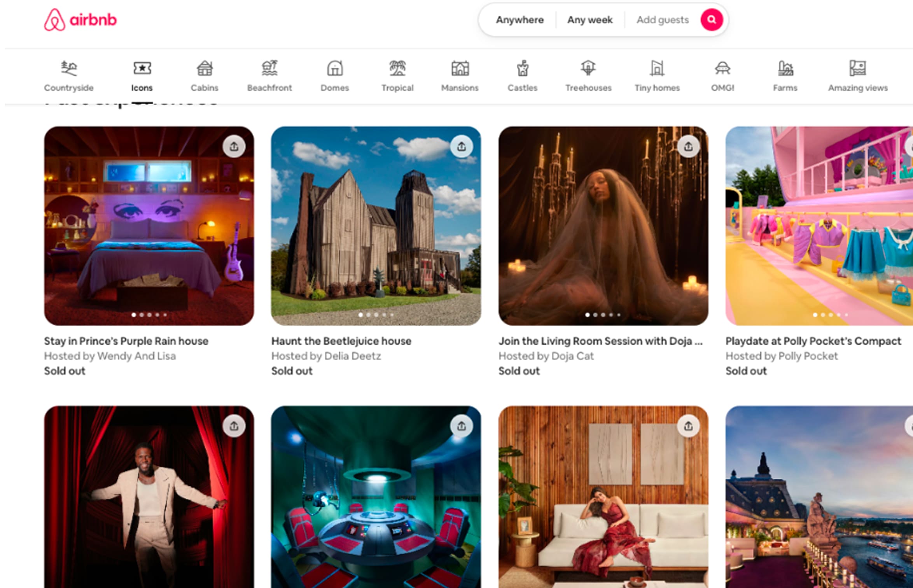This screenshot has height=588, width=913.
Task: Go to the Mansions tab label
Action: click(x=460, y=88)
